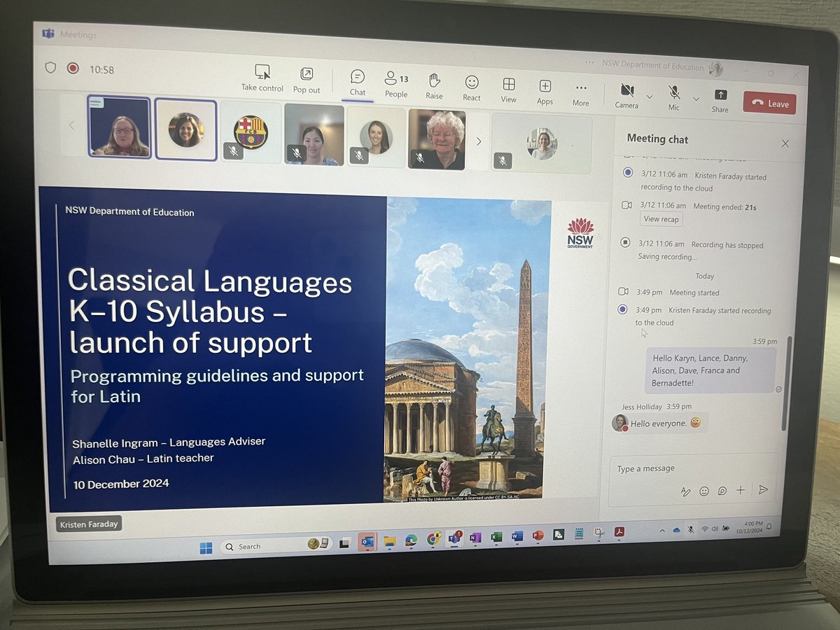This screenshot has width=840, height=630.
Task: Click the Kristen Faraday presenter name label
Action: tap(89, 523)
